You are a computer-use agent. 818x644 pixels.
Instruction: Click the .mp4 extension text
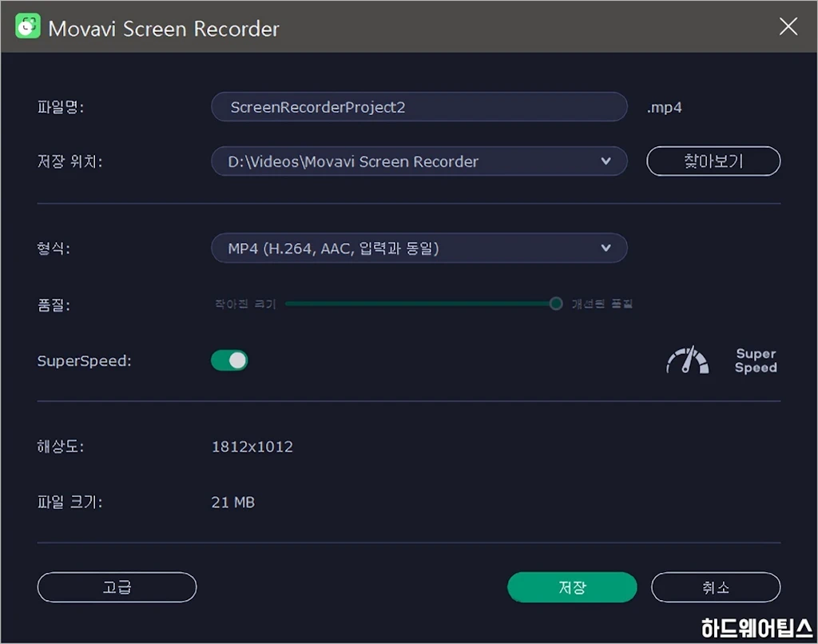click(664, 108)
